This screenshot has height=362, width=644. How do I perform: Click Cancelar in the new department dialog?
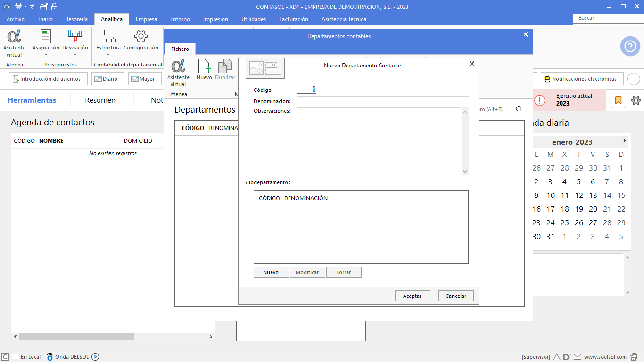[x=456, y=296]
